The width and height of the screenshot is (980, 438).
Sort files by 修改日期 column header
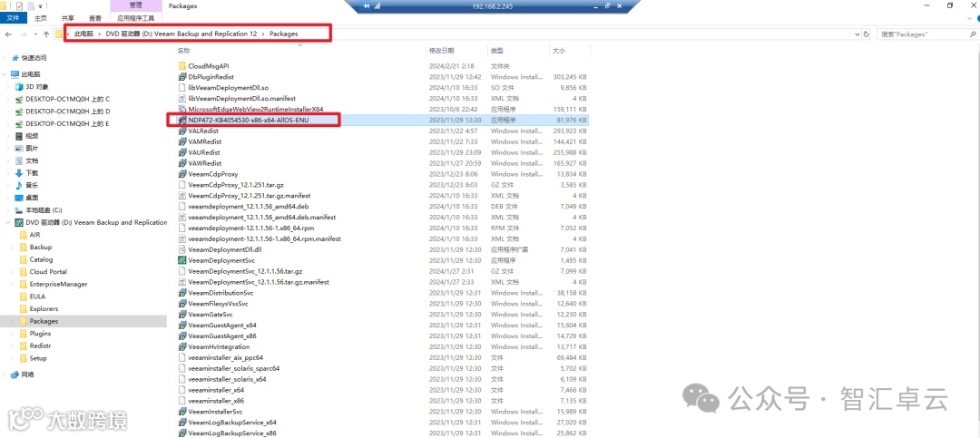point(442,50)
